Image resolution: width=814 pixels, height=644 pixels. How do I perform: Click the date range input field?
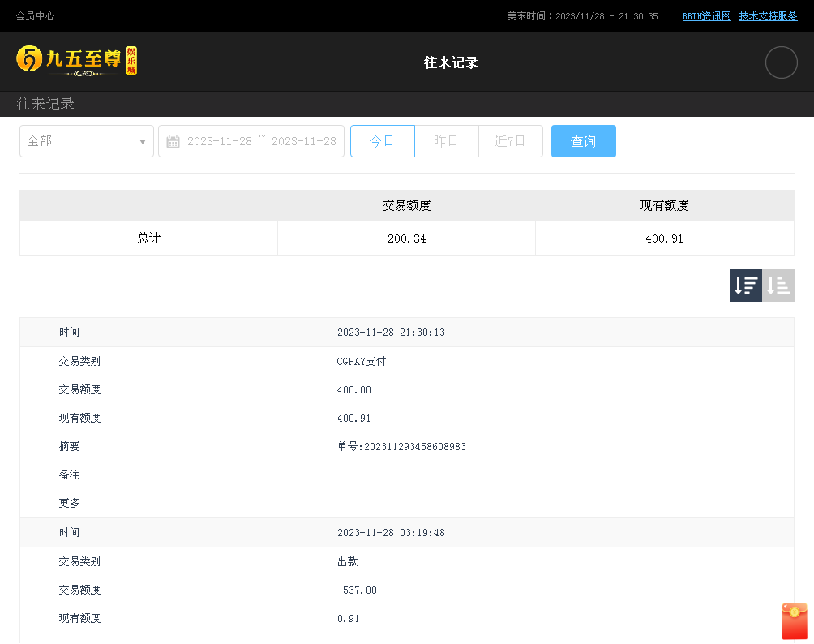[261, 141]
